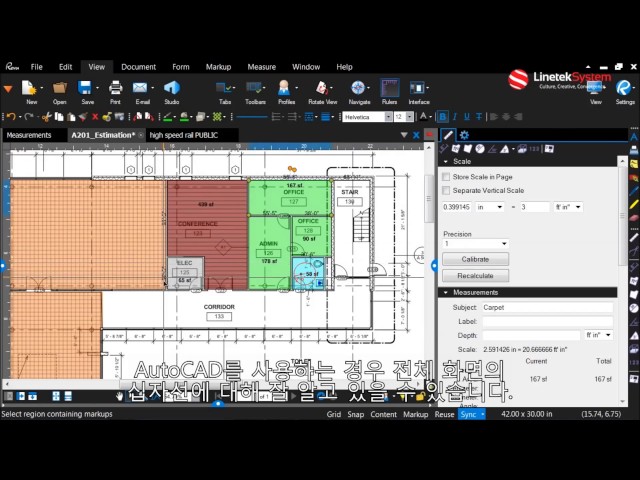
Task: Open the ft' in" scale units dropdown
Action: [568, 207]
